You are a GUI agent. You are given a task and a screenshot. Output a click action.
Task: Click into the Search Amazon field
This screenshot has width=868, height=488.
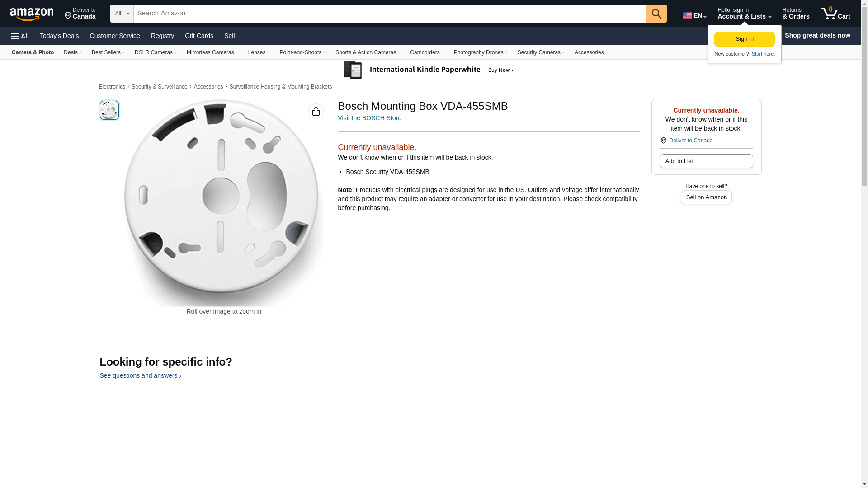point(389,14)
